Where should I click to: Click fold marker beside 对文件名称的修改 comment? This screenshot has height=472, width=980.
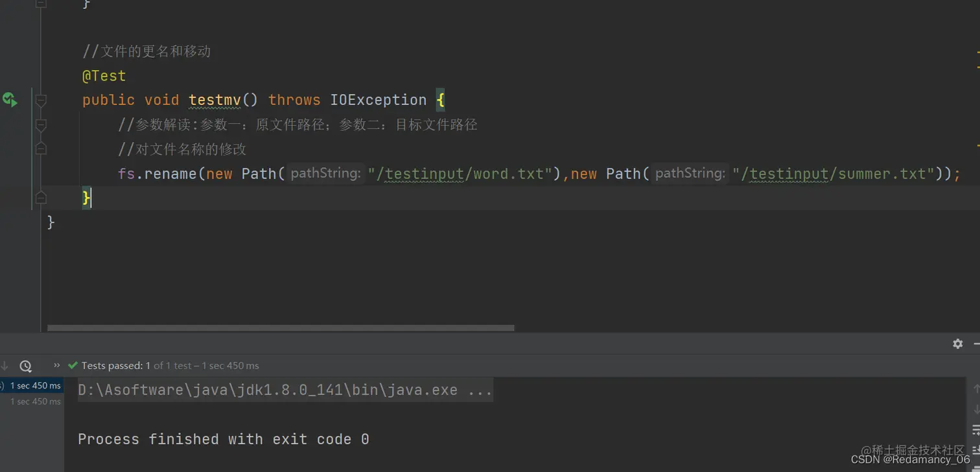pyautogui.click(x=41, y=148)
